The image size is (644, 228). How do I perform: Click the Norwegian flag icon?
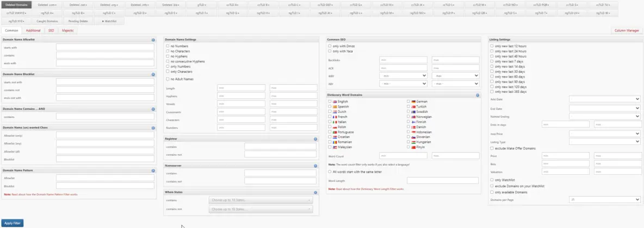click(x=413, y=117)
